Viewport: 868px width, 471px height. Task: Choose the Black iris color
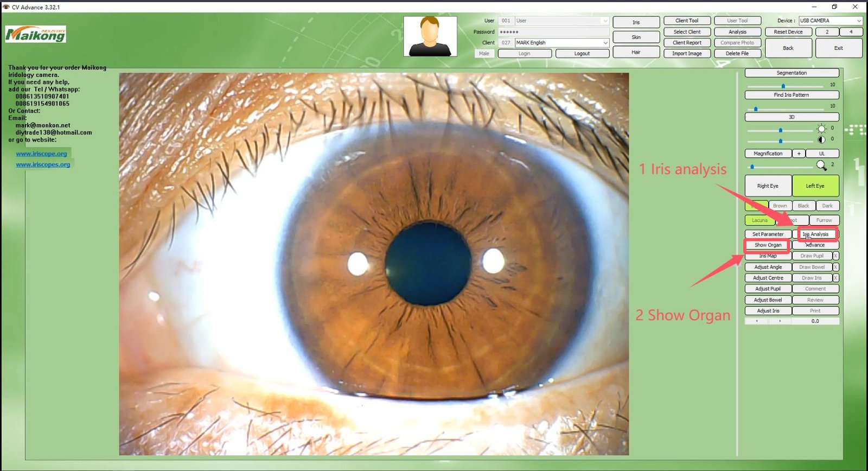(x=803, y=206)
